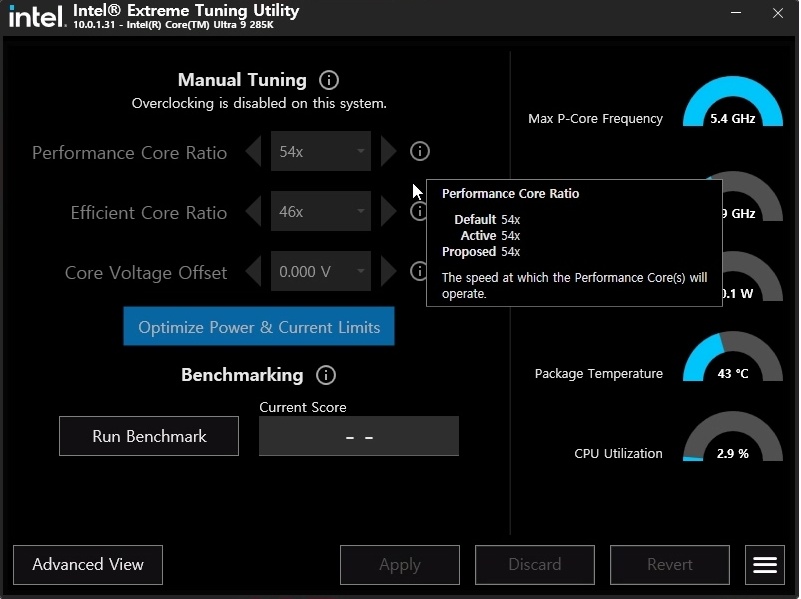Open the Performance Core Ratio info icon
801x599 pixels.
click(x=419, y=151)
